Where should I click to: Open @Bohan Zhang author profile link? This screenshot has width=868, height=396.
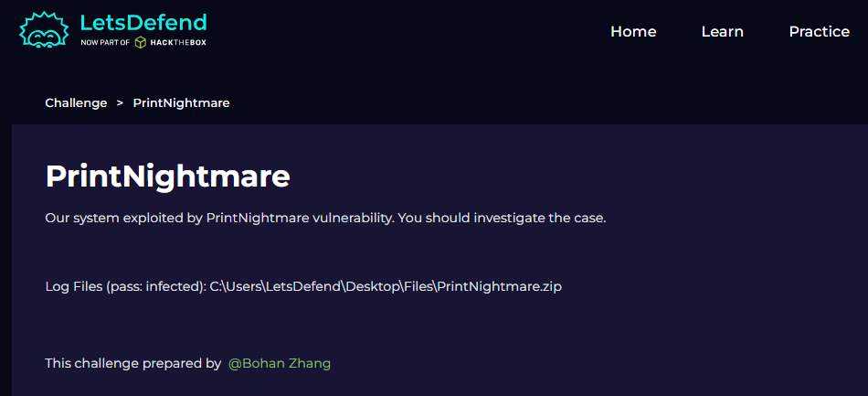(x=280, y=363)
